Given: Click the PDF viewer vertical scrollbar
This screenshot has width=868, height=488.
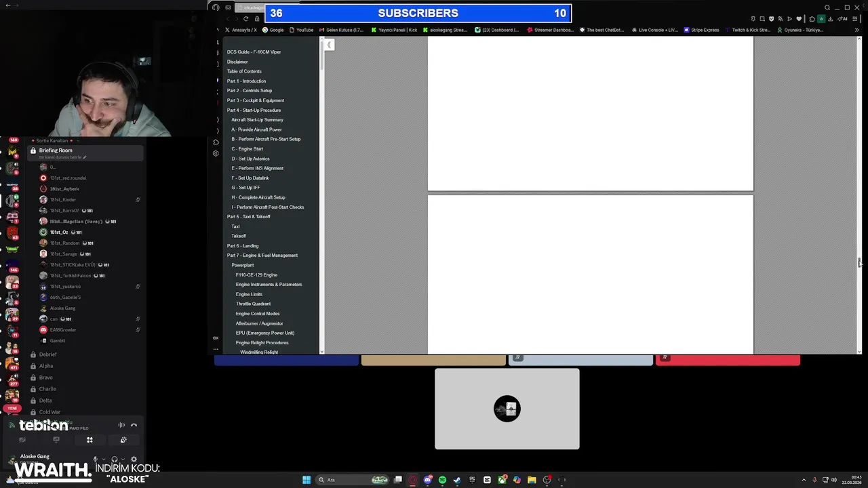Looking at the screenshot, I should pyautogui.click(x=860, y=195).
